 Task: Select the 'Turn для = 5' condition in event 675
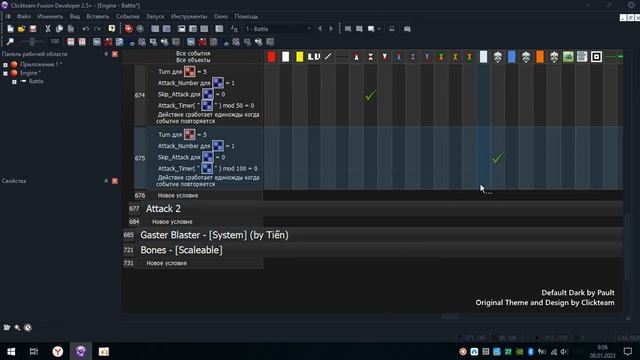[182, 135]
